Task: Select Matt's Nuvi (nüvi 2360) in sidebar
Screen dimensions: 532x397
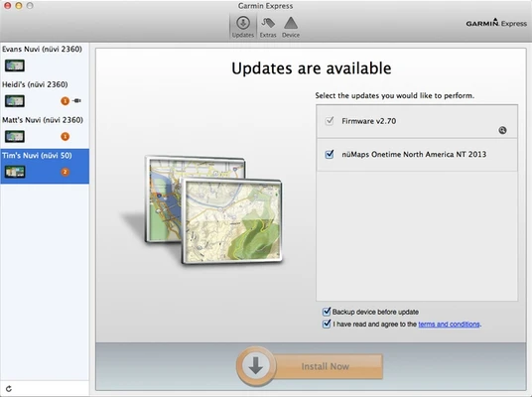Action: [x=45, y=131]
